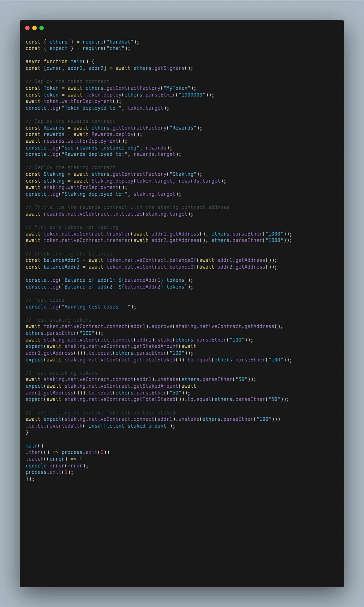The image size is (364, 607).
Task: Click the connect(addr1).approve line
Action: (154, 326)
